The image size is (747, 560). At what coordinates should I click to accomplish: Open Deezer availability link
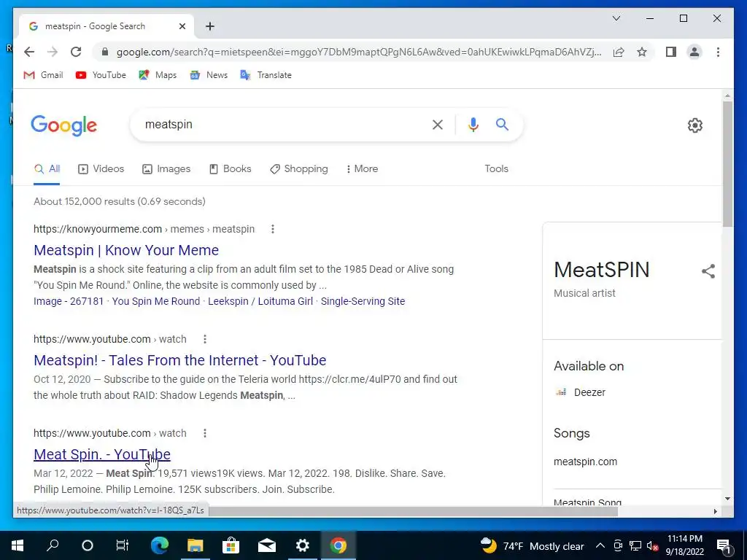pyautogui.click(x=580, y=392)
